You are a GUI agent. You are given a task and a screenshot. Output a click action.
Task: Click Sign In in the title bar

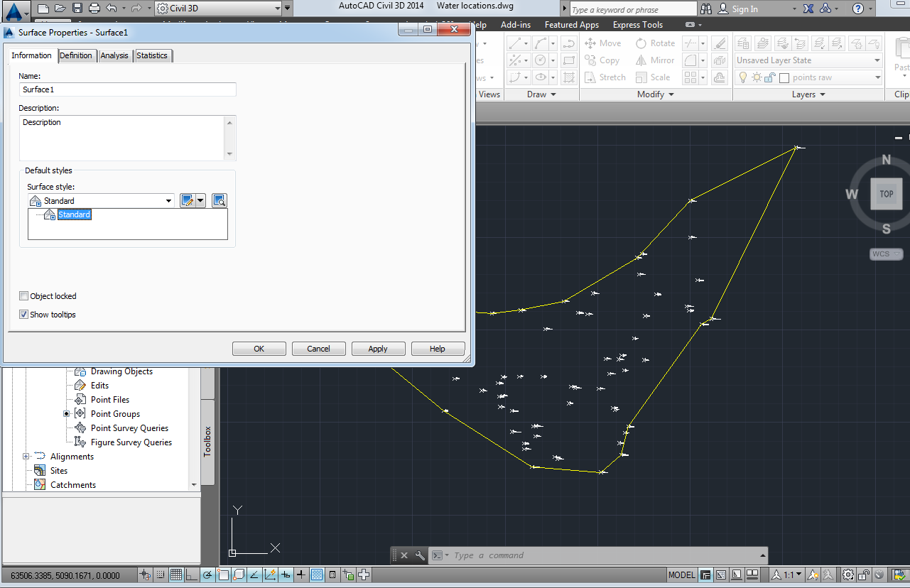click(x=744, y=9)
